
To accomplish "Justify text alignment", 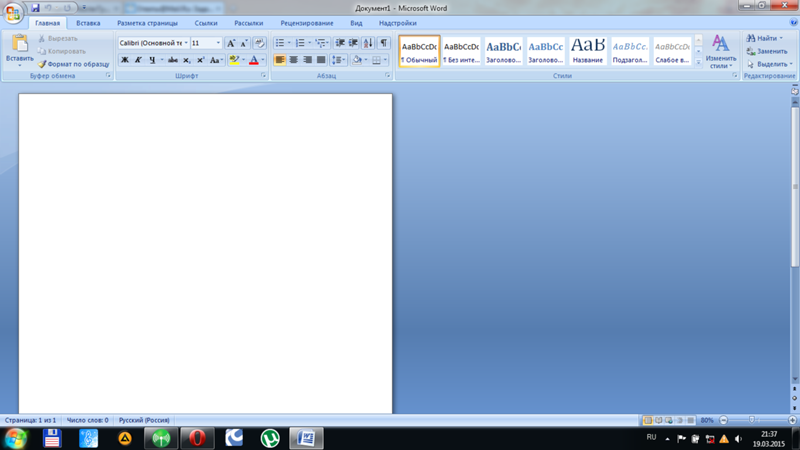I will [321, 60].
